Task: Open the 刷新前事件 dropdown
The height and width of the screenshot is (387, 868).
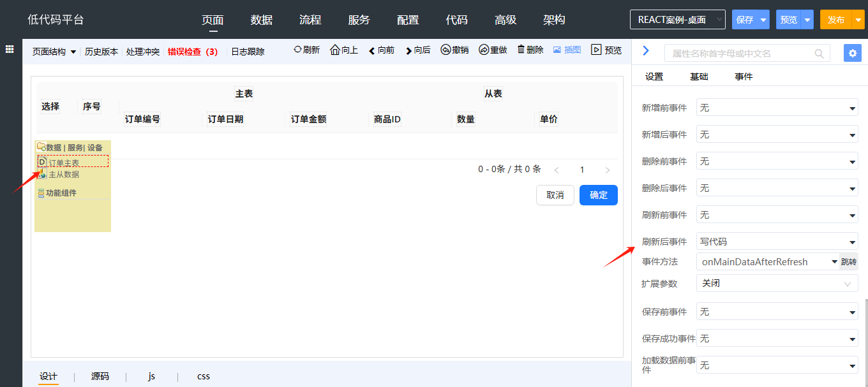Action: coord(777,215)
